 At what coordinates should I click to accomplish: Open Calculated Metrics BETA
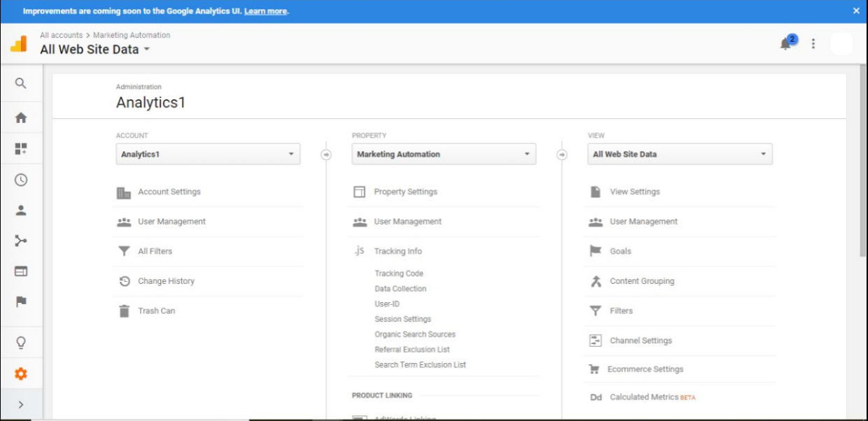[653, 397]
